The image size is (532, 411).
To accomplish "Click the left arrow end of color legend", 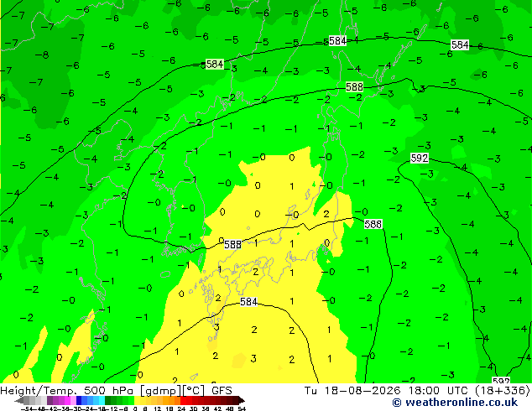I will 19,400.
